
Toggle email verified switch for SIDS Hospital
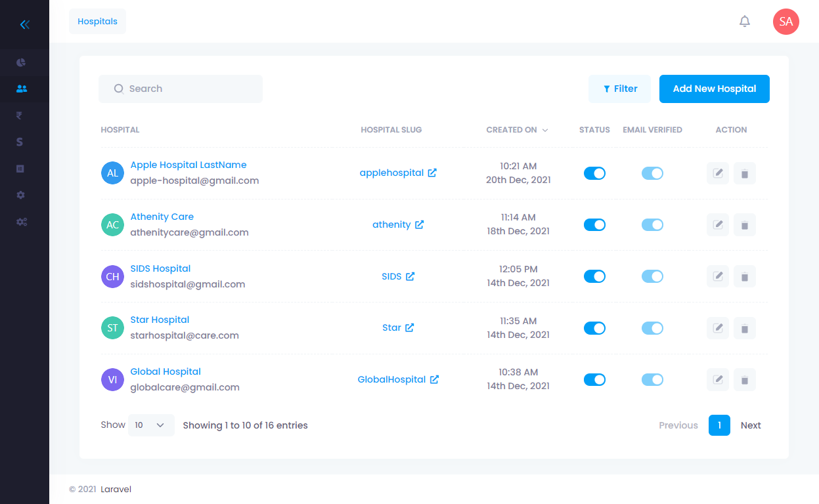tap(652, 276)
